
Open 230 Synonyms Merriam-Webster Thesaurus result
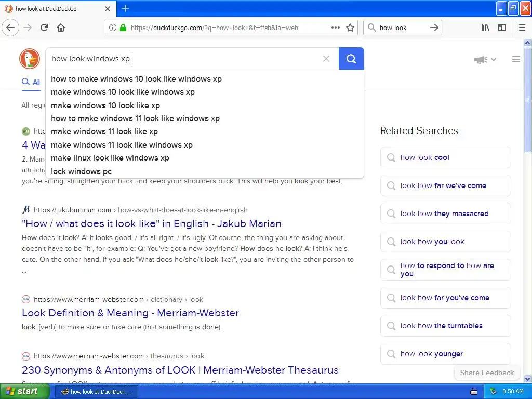click(x=180, y=370)
